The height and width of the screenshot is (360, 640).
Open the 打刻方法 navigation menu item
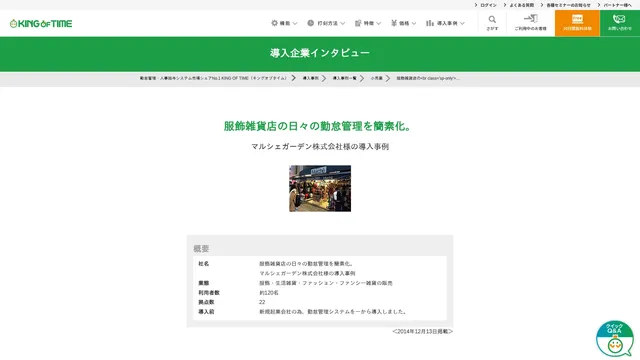[326, 23]
